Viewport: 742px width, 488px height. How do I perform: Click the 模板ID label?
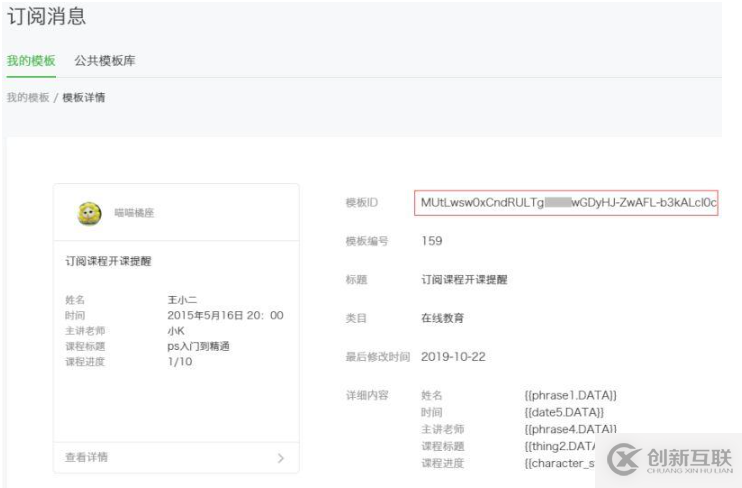(x=362, y=203)
